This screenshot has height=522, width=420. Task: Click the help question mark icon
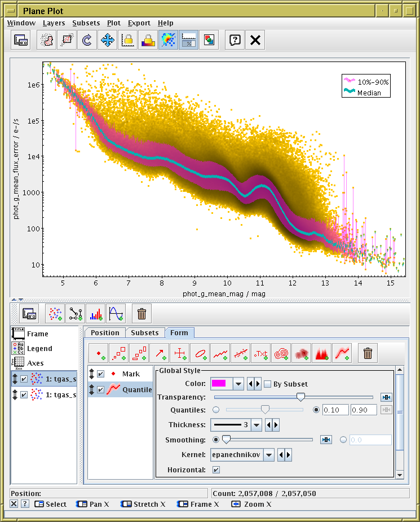[x=235, y=40]
